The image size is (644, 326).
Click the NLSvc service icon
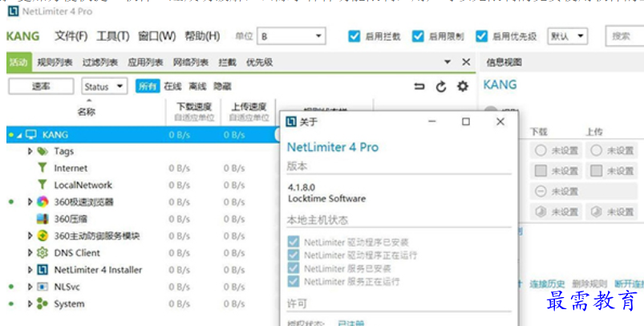tap(43, 287)
